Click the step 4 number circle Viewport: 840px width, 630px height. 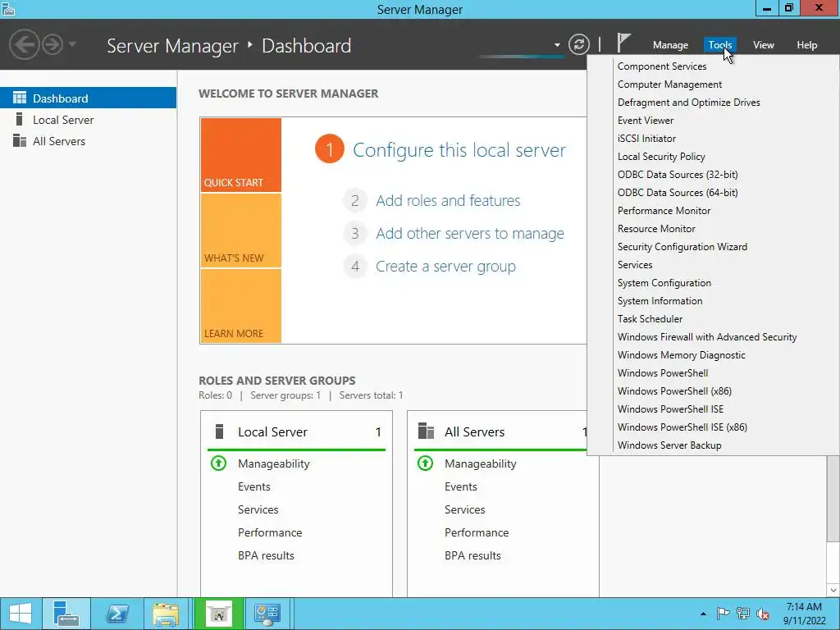pyautogui.click(x=354, y=267)
